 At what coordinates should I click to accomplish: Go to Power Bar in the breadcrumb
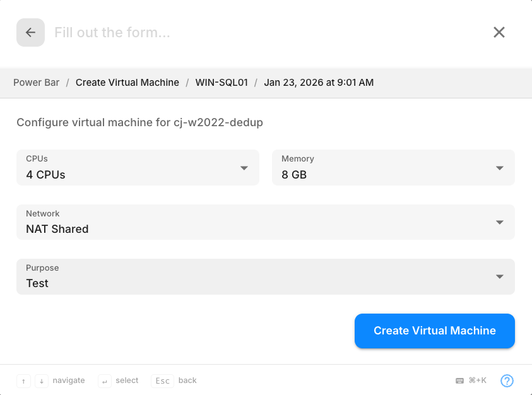(36, 83)
